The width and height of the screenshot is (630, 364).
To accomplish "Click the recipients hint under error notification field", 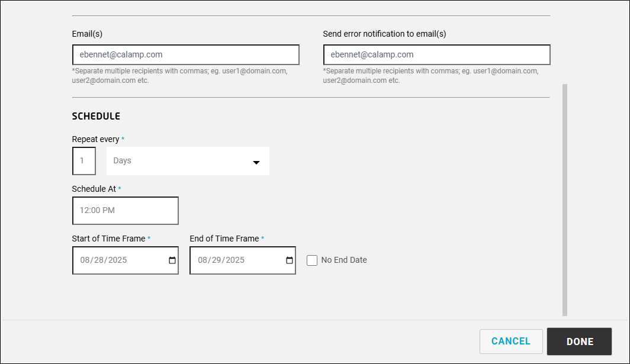I will point(430,76).
